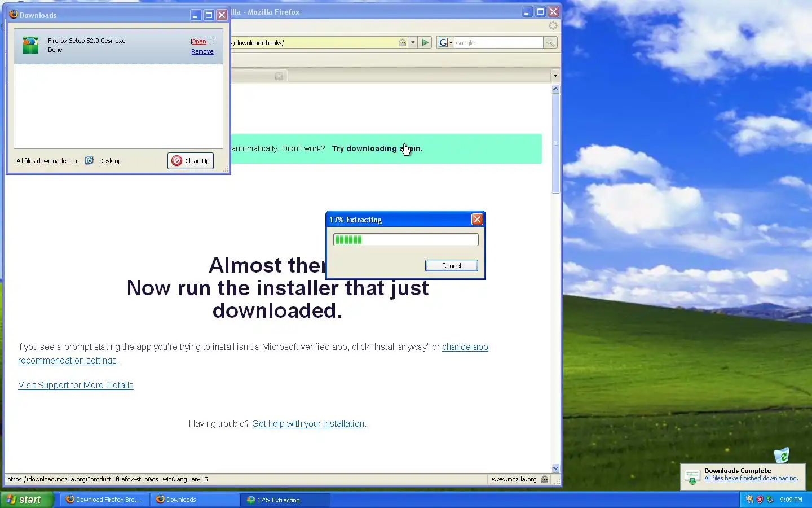812x508 pixels.
Task: Click the magnifier search button
Action: (550, 42)
